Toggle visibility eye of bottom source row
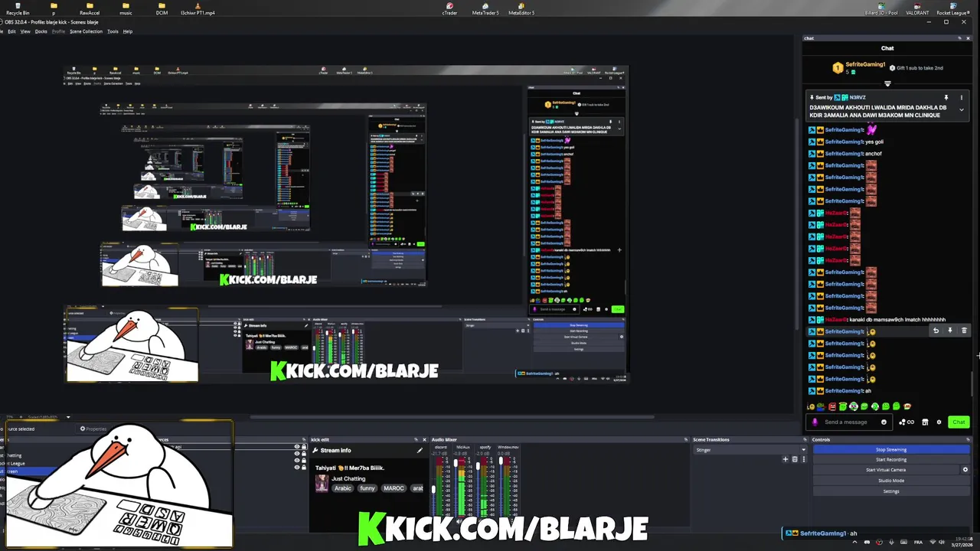Image resolution: width=980 pixels, height=551 pixels. (x=297, y=467)
